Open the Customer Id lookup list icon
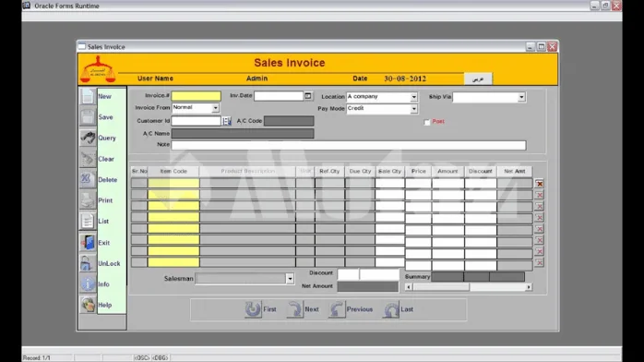Viewport: 644px width, 362px height. [227, 121]
